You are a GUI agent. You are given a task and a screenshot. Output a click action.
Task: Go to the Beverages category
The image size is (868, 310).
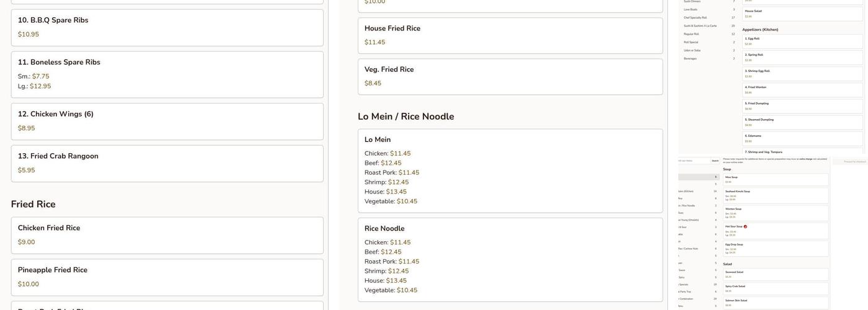[690, 58]
